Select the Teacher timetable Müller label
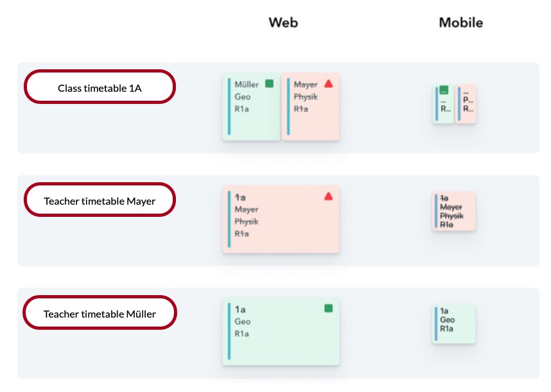The height and width of the screenshot is (392, 551). click(100, 313)
